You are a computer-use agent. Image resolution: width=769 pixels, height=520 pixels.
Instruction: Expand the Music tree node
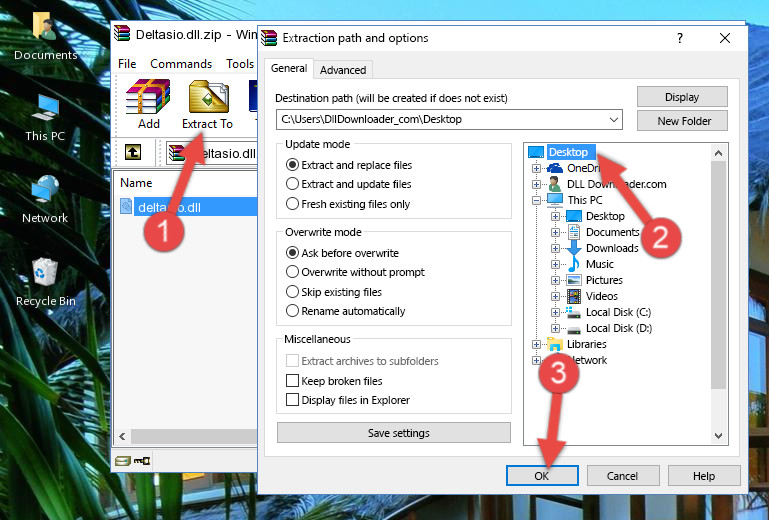(555, 264)
